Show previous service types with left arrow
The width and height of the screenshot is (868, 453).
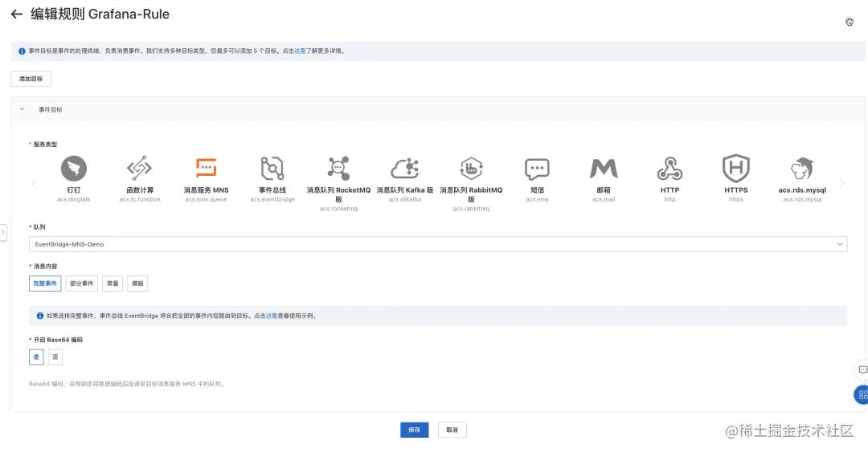pos(33,183)
